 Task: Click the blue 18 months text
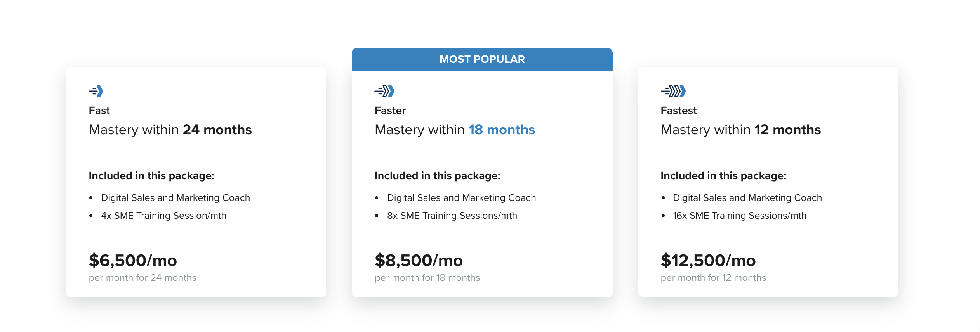502,130
